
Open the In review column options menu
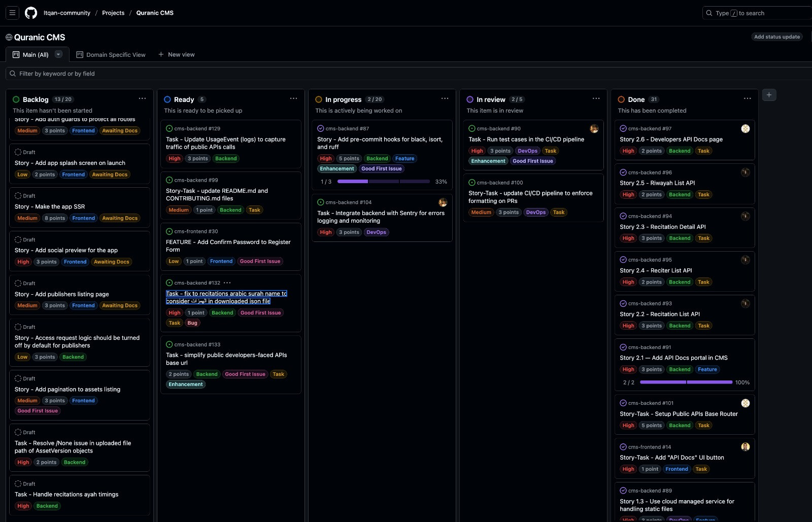[x=596, y=99]
